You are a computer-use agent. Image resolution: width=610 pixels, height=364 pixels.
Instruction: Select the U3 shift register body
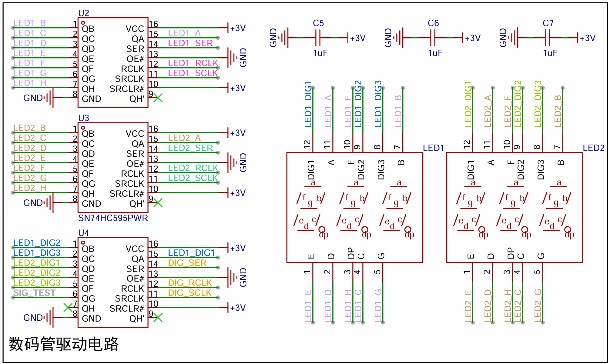click(x=113, y=168)
